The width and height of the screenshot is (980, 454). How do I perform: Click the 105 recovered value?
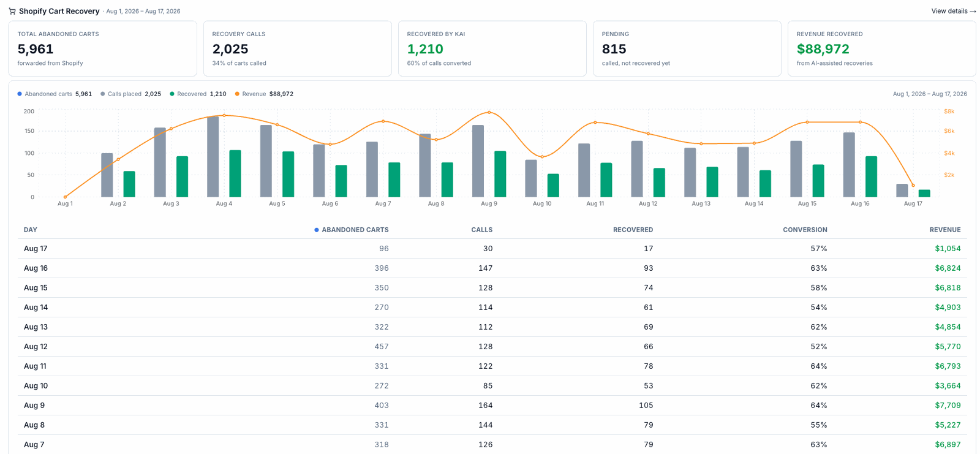click(x=646, y=406)
